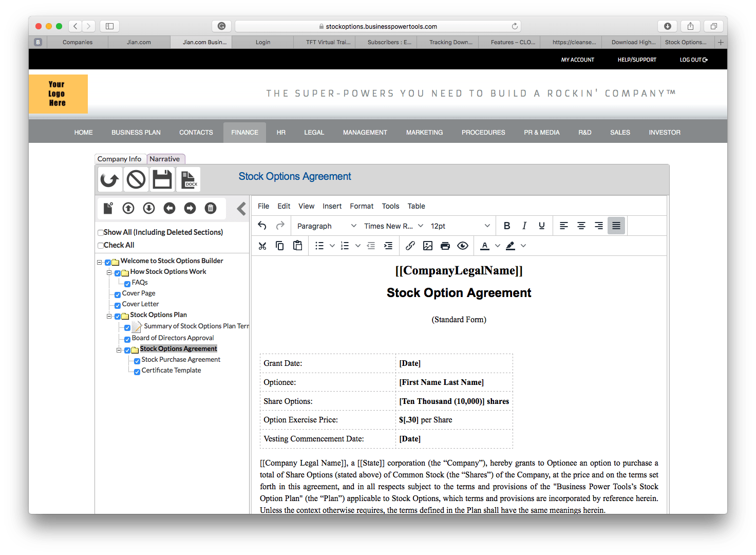Print the document icon
The height and width of the screenshot is (555, 756).
[445, 246]
